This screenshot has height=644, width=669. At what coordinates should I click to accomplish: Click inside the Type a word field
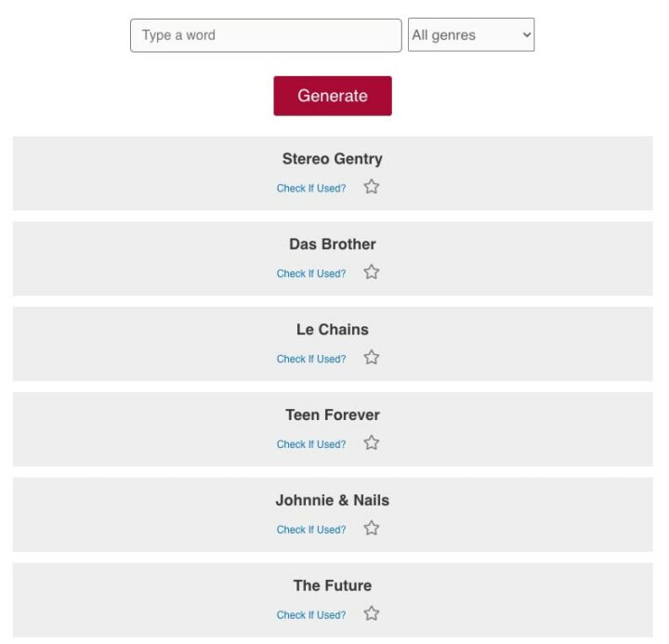coord(266,35)
